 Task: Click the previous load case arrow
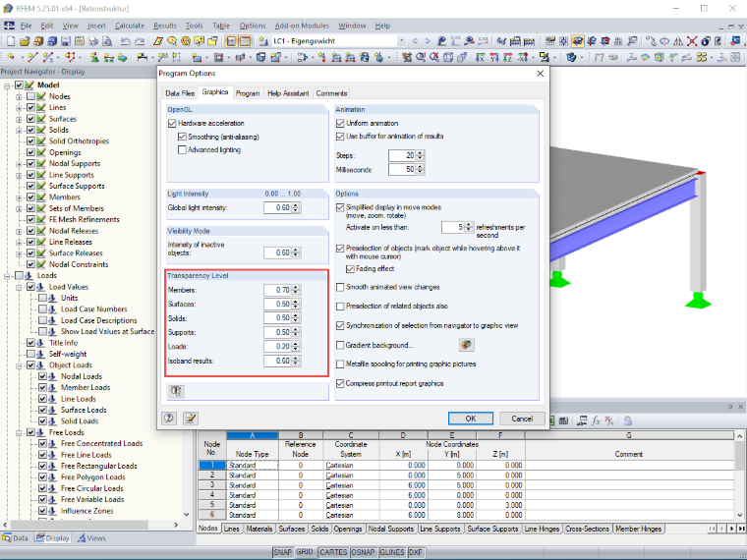(x=415, y=41)
